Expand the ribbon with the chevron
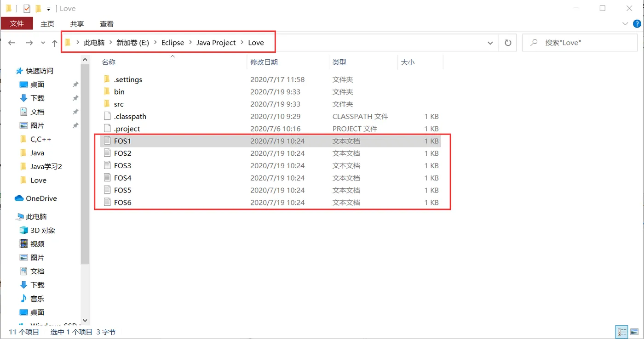 625,24
